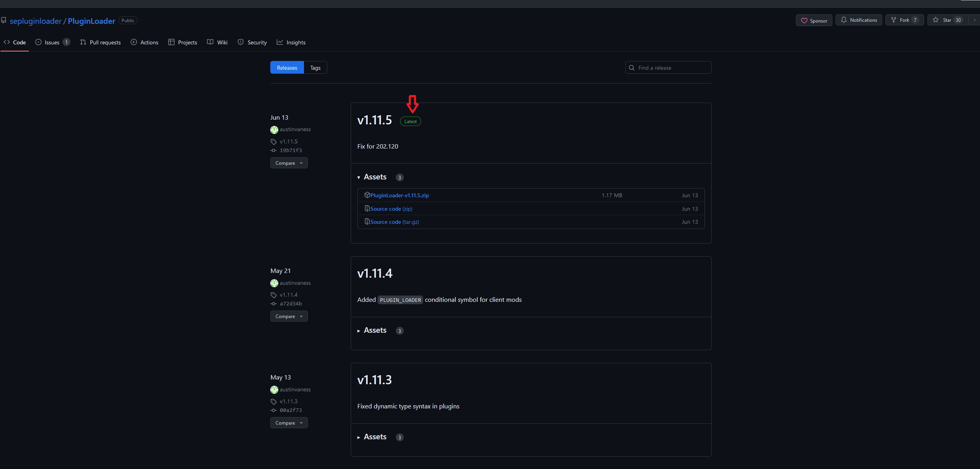Open the v1.11.5 release title
Screen dimensions: 980x469
[374, 120]
